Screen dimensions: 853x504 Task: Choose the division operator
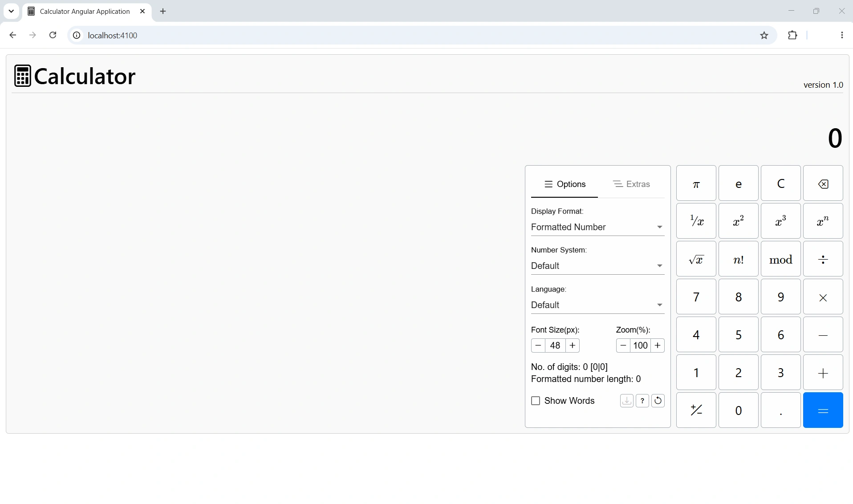coord(823,259)
